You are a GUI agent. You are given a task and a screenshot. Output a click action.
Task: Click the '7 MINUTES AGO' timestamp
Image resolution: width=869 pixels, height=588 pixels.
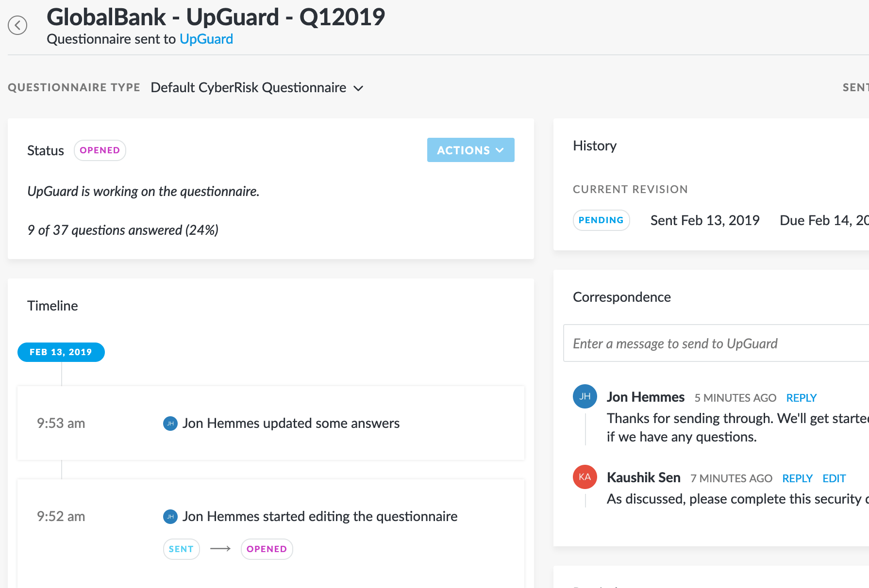click(731, 478)
